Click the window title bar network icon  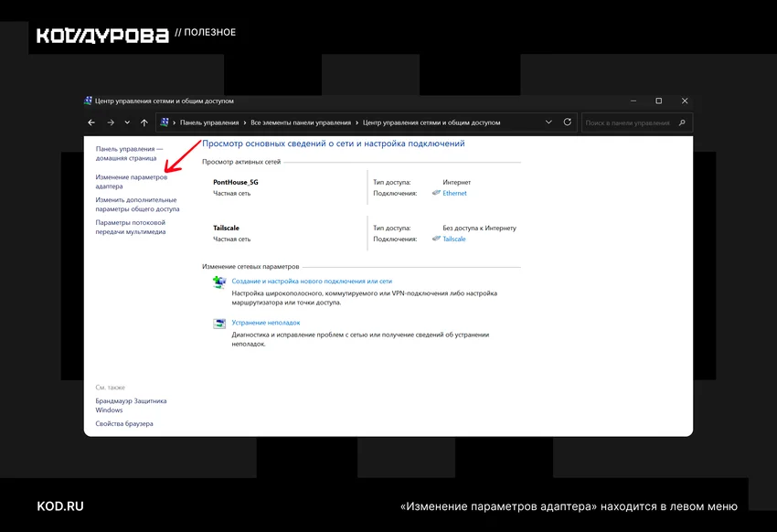tap(88, 101)
